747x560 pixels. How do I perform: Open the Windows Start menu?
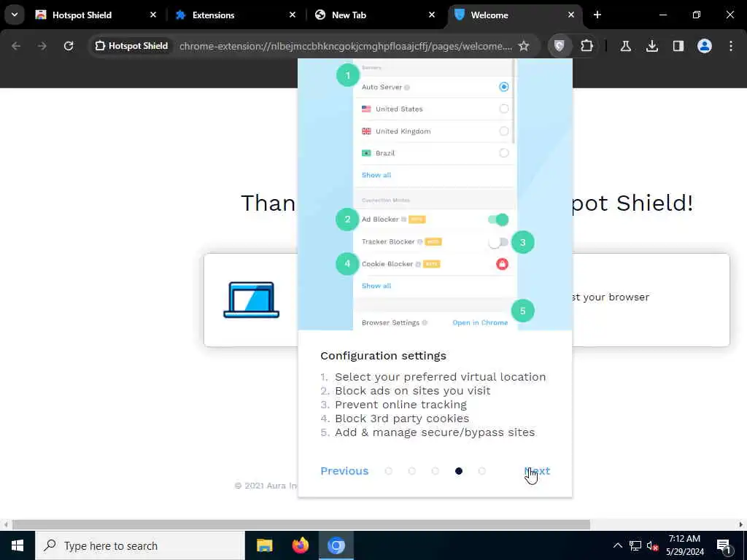18,545
